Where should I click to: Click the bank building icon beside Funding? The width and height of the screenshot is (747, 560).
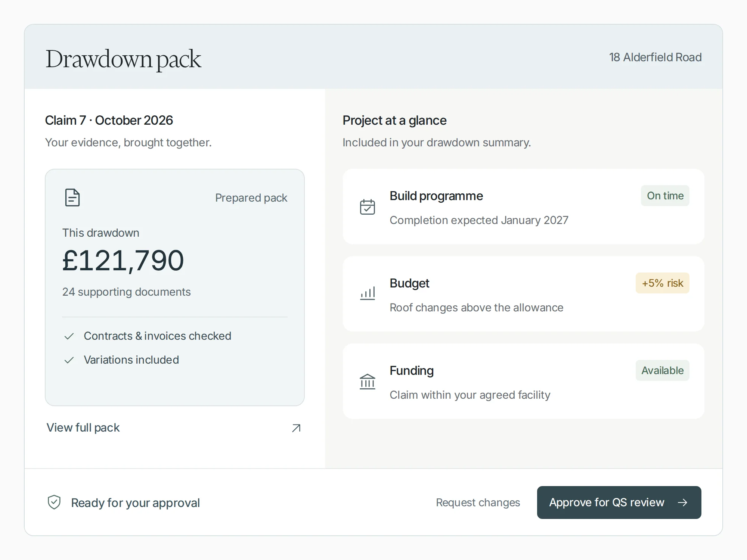pyautogui.click(x=368, y=382)
